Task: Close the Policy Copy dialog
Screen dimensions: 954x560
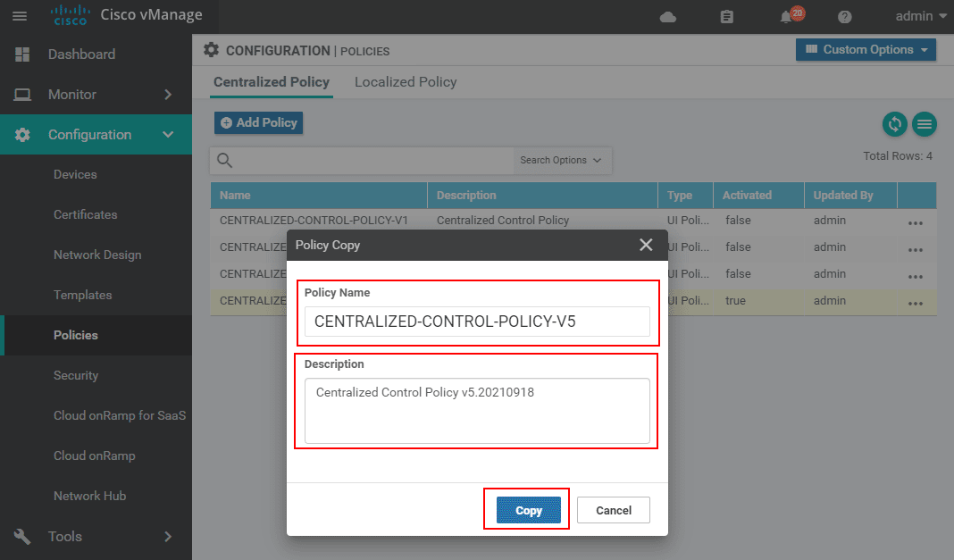Action: (x=646, y=245)
